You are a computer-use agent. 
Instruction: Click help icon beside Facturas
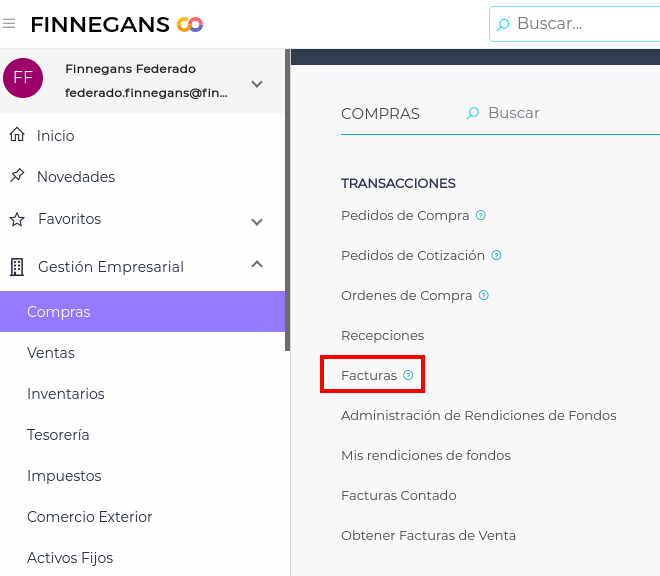(408, 375)
